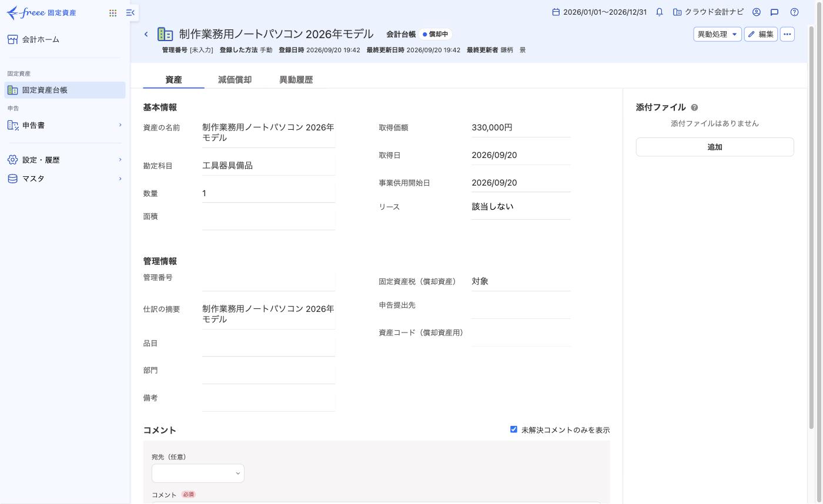Click the 編集 button
The height and width of the screenshot is (504, 823).
761,34
